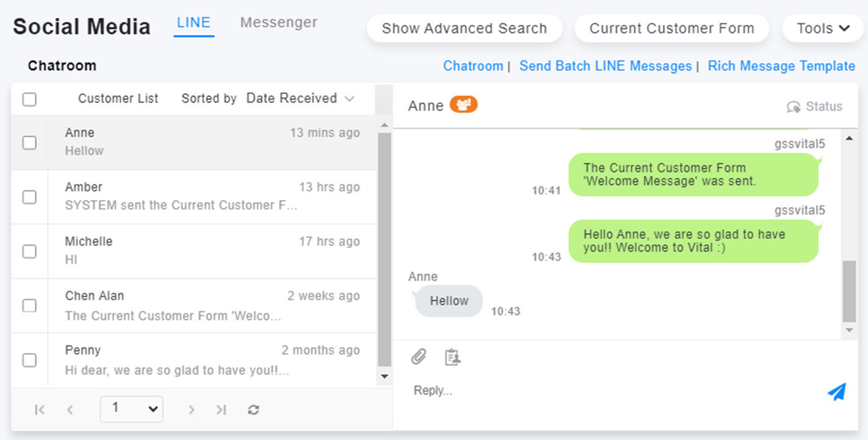
Task: Select Michelle's checkbox in the list
Action: point(29,251)
